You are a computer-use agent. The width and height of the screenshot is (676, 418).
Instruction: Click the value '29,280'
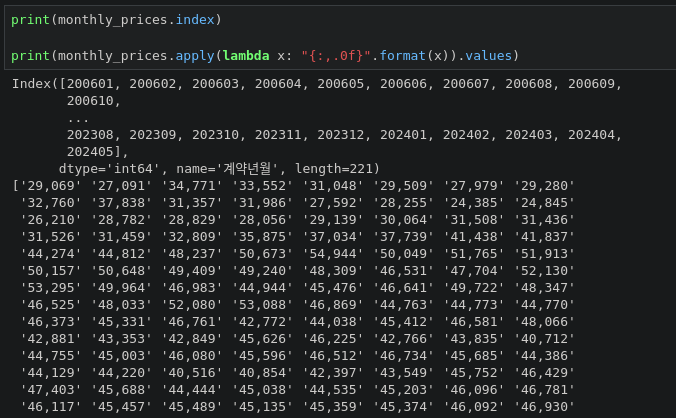pos(544,186)
